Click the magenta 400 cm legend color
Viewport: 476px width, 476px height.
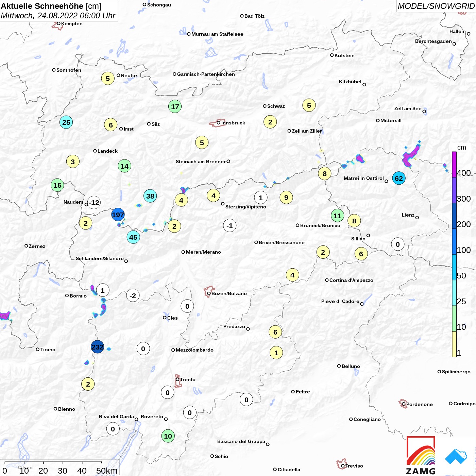(x=454, y=165)
